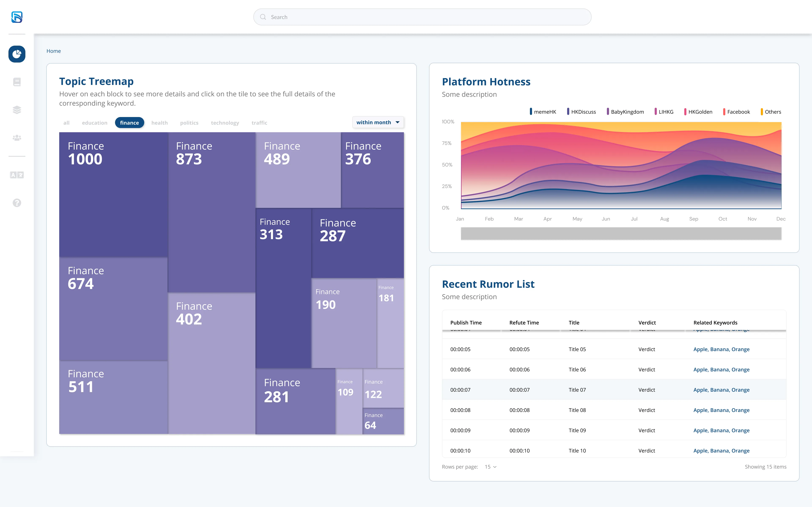
Task: Expand the within month dropdown
Action: point(378,122)
